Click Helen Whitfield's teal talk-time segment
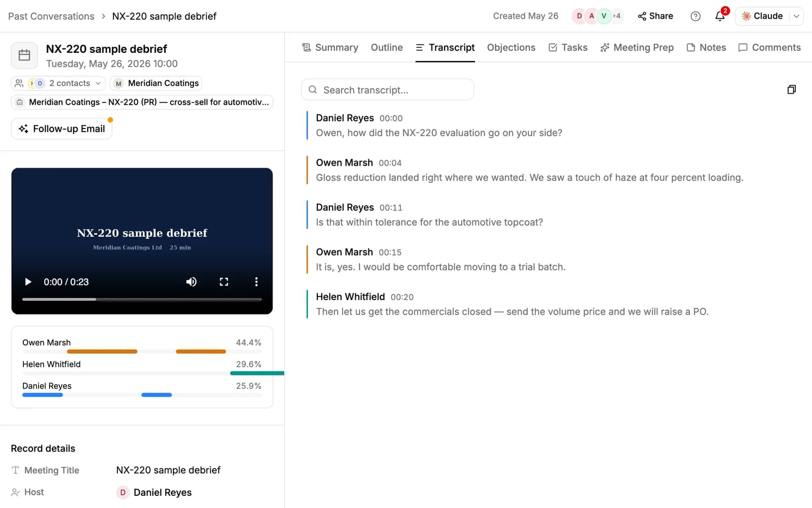The width and height of the screenshot is (812, 508). pos(257,373)
